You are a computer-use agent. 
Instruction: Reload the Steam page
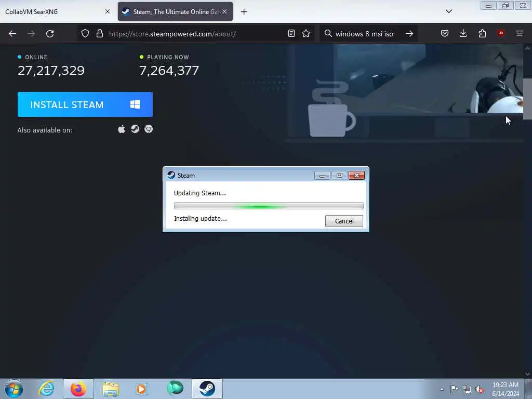50,34
